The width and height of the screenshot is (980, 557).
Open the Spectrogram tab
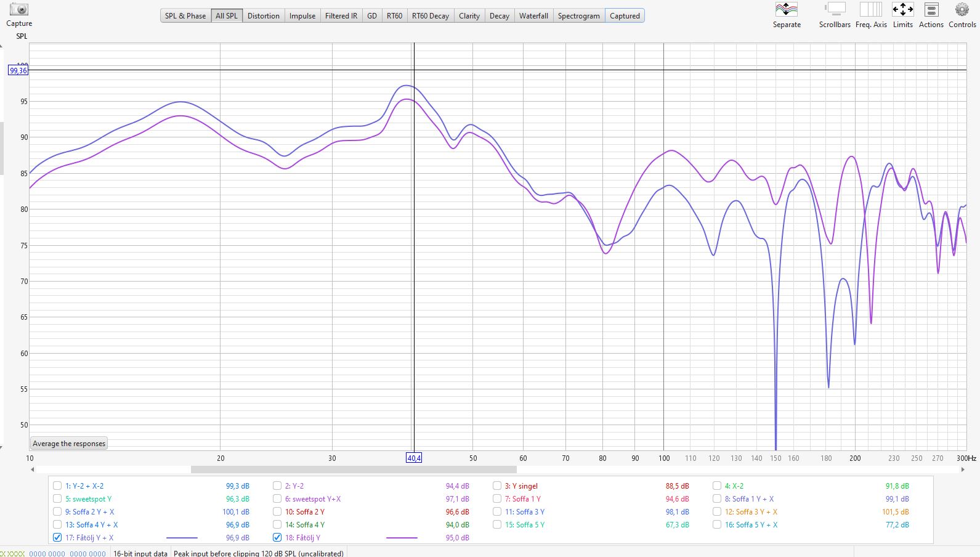(x=579, y=16)
